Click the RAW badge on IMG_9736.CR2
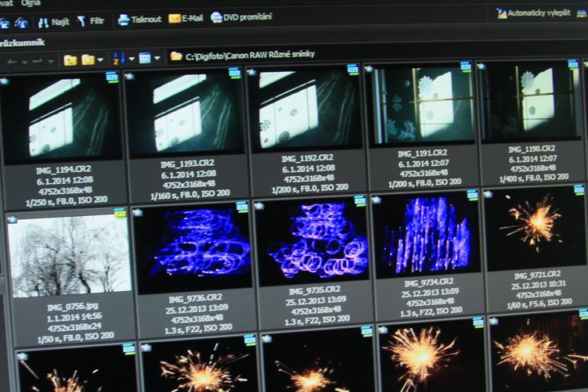 click(242, 207)
